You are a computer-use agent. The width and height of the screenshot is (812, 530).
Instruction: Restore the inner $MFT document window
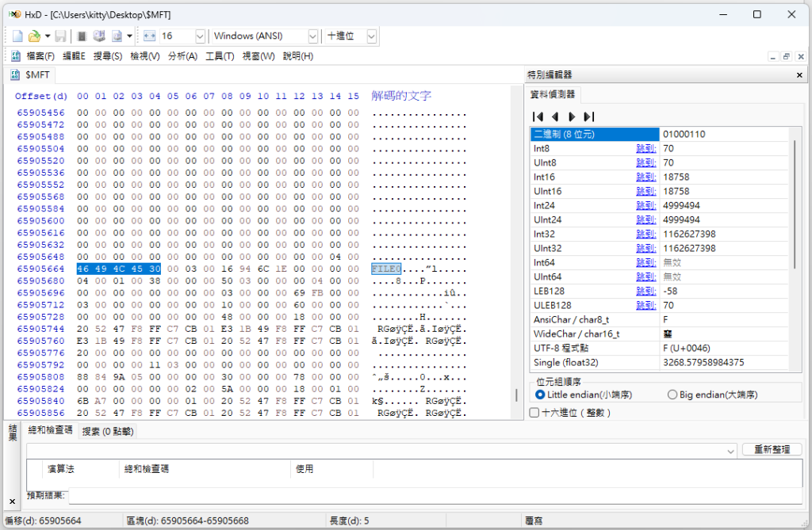pos(787,56)
